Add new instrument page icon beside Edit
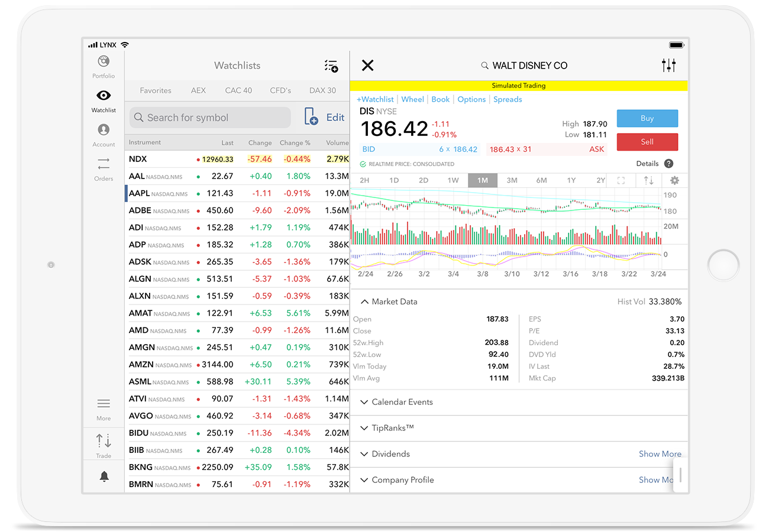 (x=311, y=116)
